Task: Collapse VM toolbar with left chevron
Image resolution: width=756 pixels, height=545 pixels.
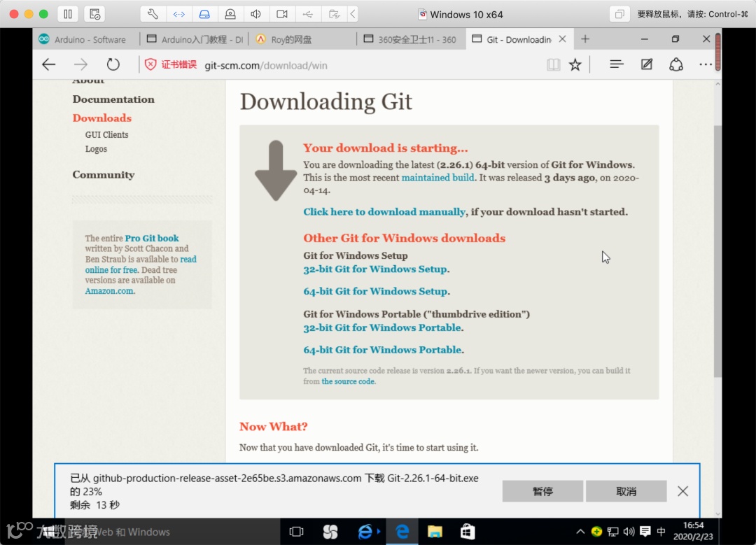Action: (x=353, y=14)
